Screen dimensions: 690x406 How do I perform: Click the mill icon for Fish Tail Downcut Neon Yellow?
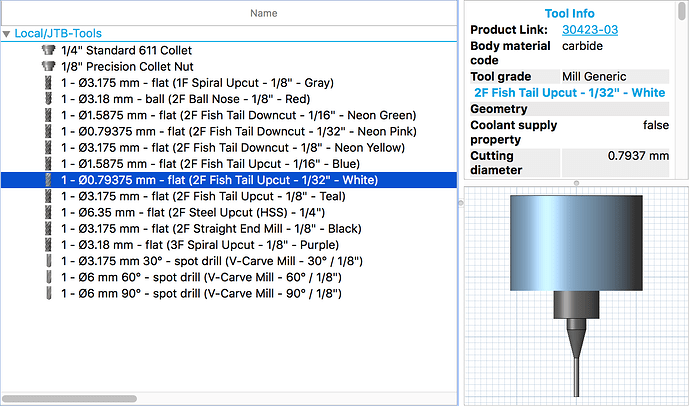tap(48, 147)
